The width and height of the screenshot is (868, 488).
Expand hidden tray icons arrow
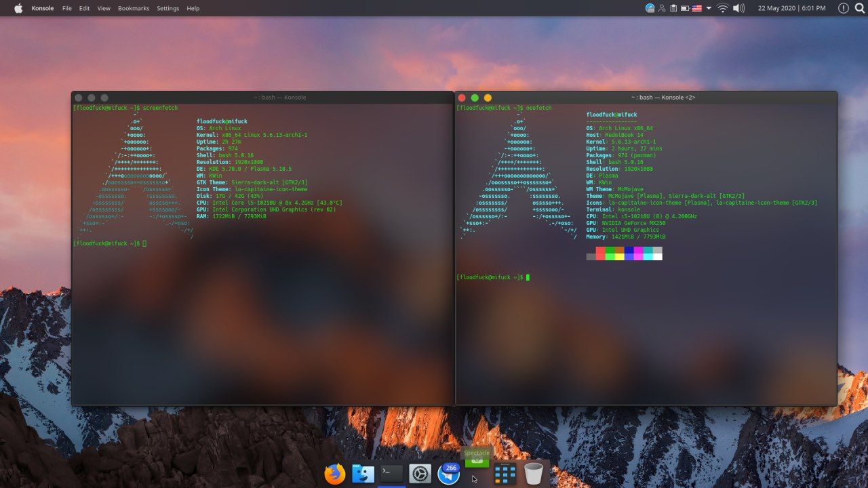coord(709,8)
